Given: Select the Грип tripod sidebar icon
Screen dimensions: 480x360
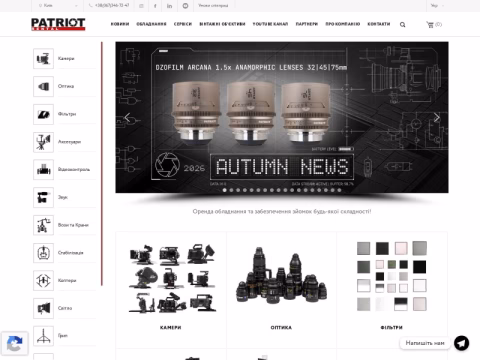Looking at the screenshot, I should [43, 336].
